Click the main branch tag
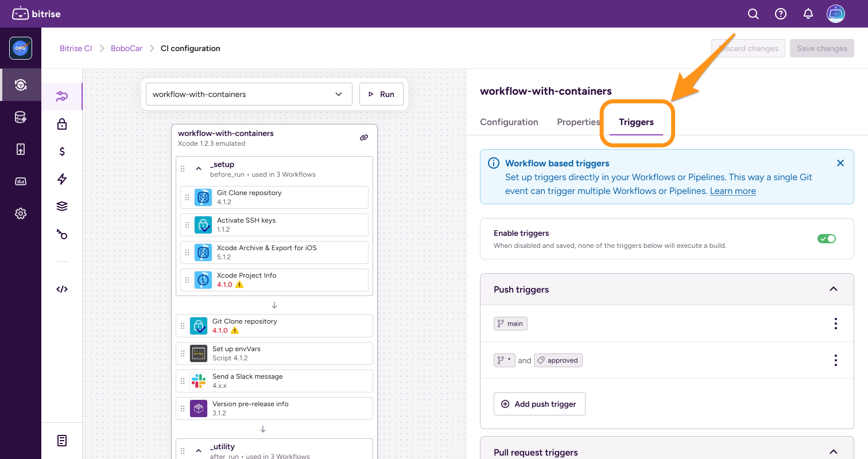The height and width of the screenshot is (459, 868). coord(510,324)
